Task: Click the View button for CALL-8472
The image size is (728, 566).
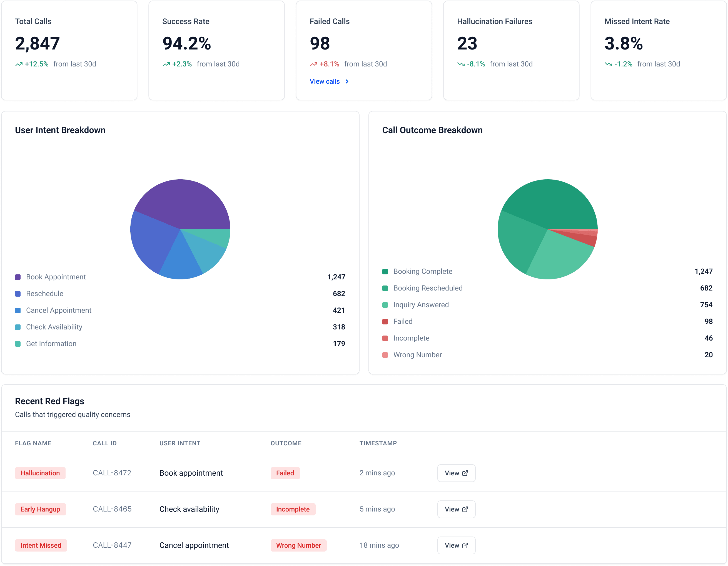Action: [456, 473]
